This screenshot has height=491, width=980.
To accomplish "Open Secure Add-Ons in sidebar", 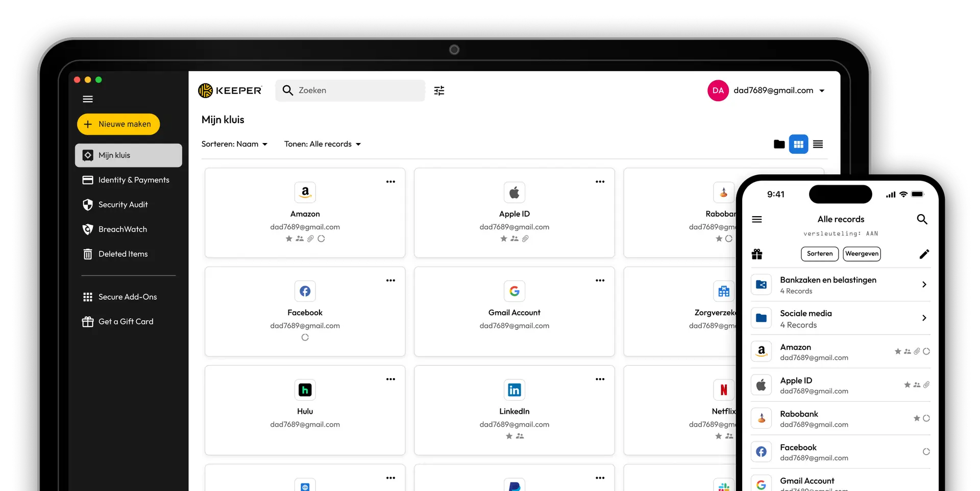I will (x=120, y=297).
